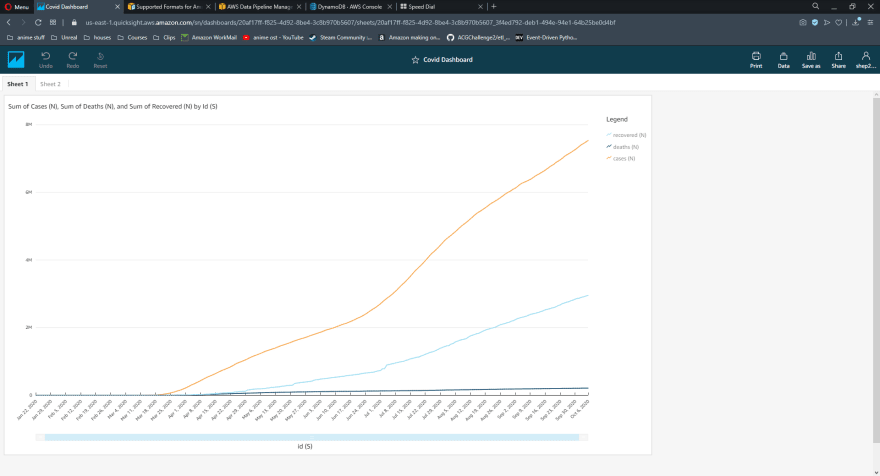Open Steam Community bookmark

[341, 38]
